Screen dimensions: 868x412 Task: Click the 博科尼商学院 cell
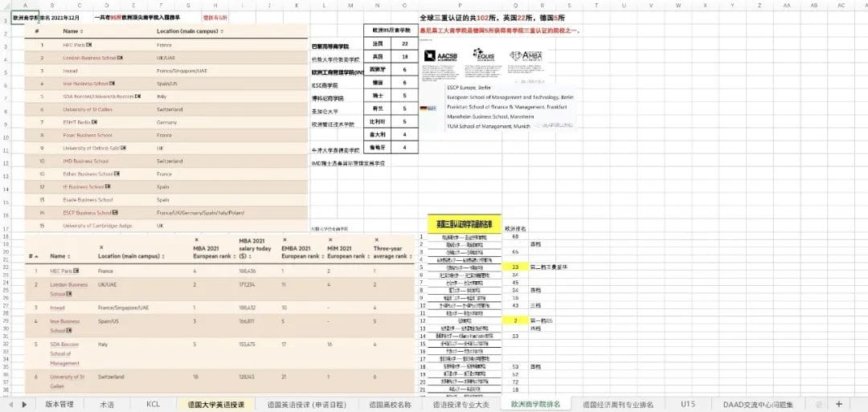pos(328,99)
